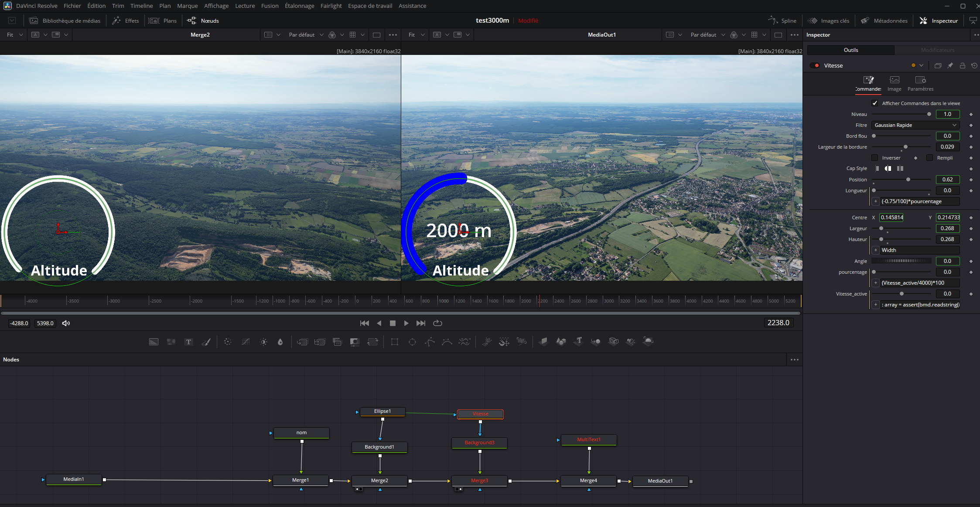Viewport: 980px width, 507px height.
Task: Open the Effets panel
Action: [126, 20]
